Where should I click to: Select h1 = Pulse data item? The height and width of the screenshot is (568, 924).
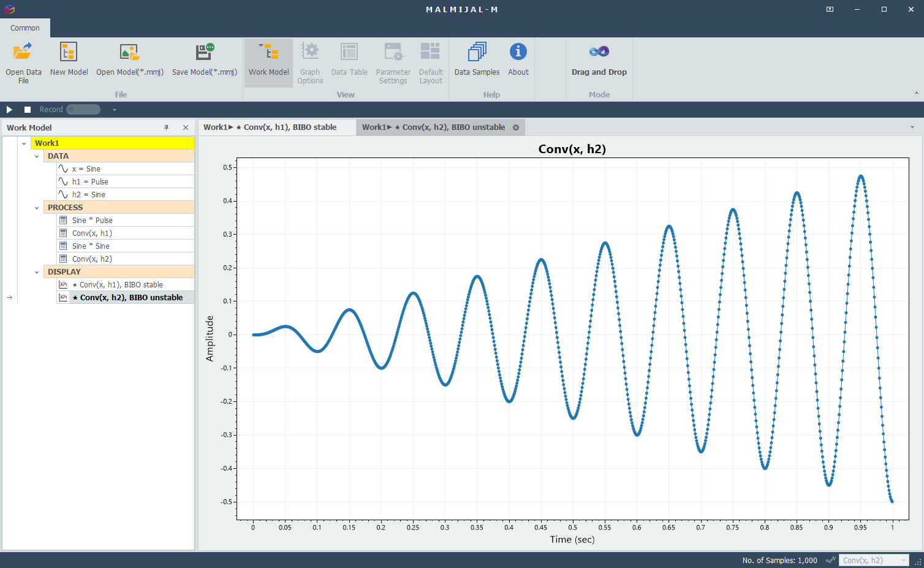click(126, 182)
